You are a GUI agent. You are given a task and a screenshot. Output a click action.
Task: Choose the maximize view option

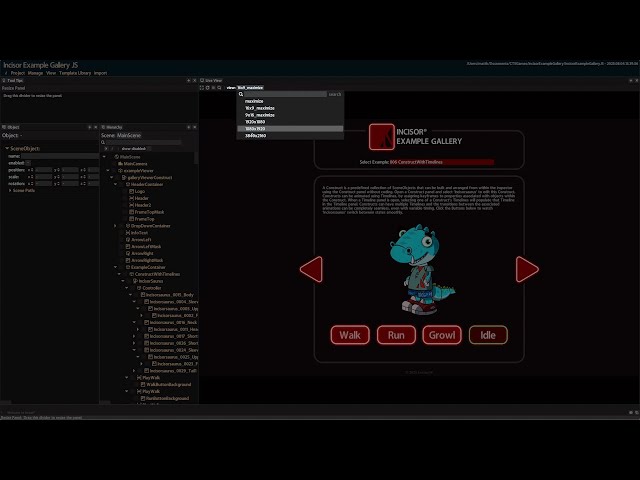tap(290, 101)
